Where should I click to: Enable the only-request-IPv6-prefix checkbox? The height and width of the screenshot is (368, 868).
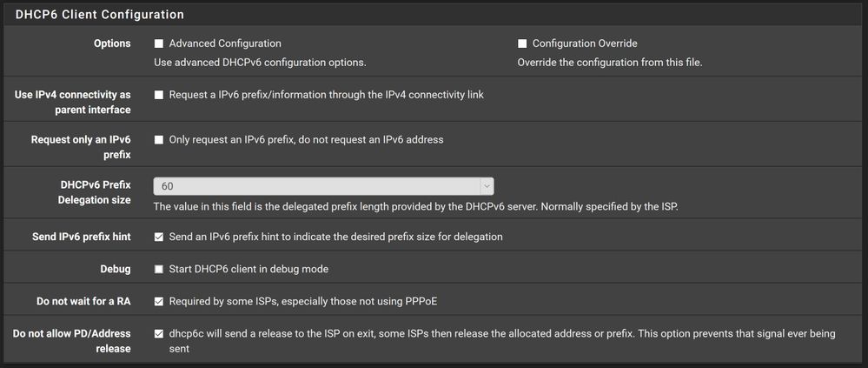159,139
